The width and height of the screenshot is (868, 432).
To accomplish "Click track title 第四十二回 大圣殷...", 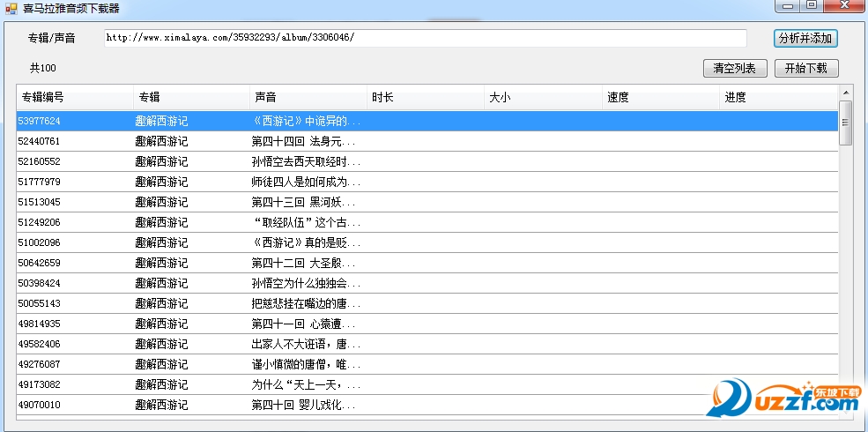I will [x=303, y=263].
